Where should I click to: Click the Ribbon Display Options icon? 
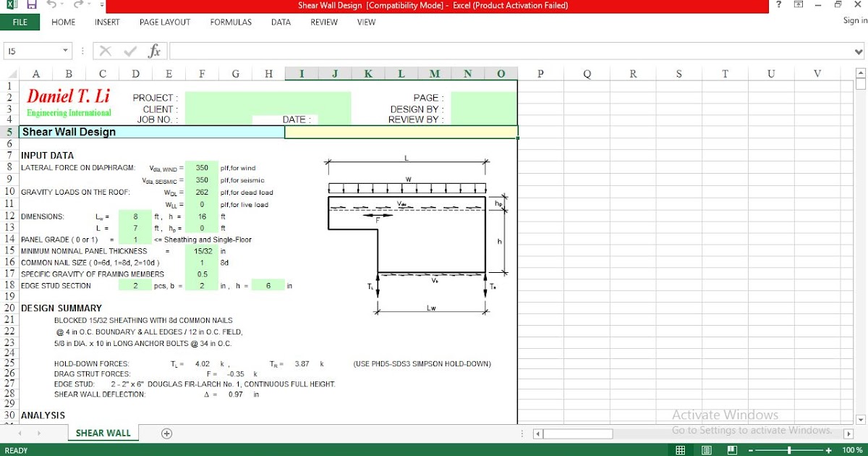798,6
